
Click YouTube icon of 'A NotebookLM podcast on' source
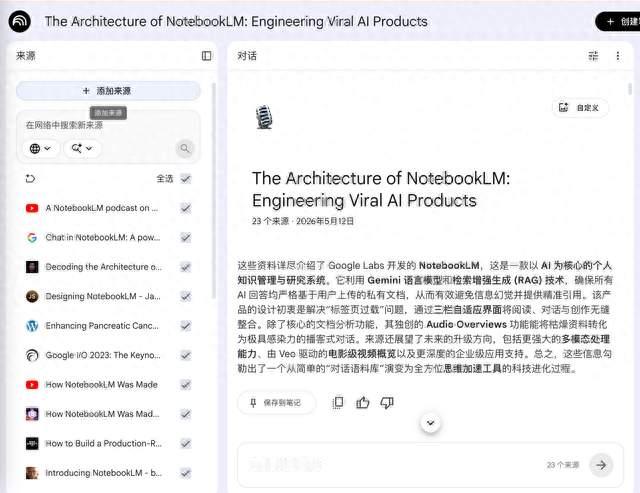click(32, 208)
